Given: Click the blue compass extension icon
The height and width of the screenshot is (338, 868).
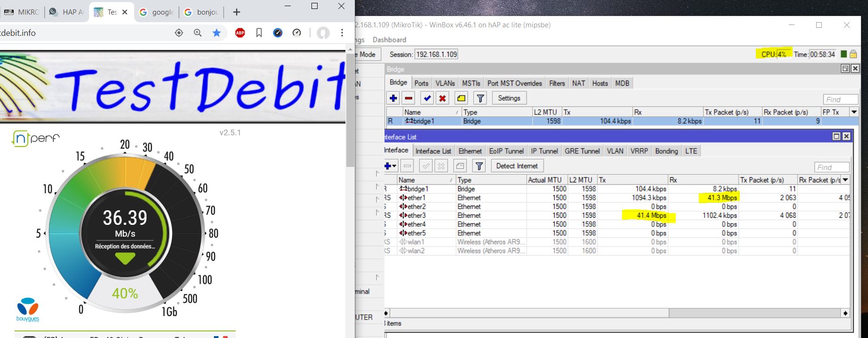Looking at the screenshot, I should click(x=278, y=33).
